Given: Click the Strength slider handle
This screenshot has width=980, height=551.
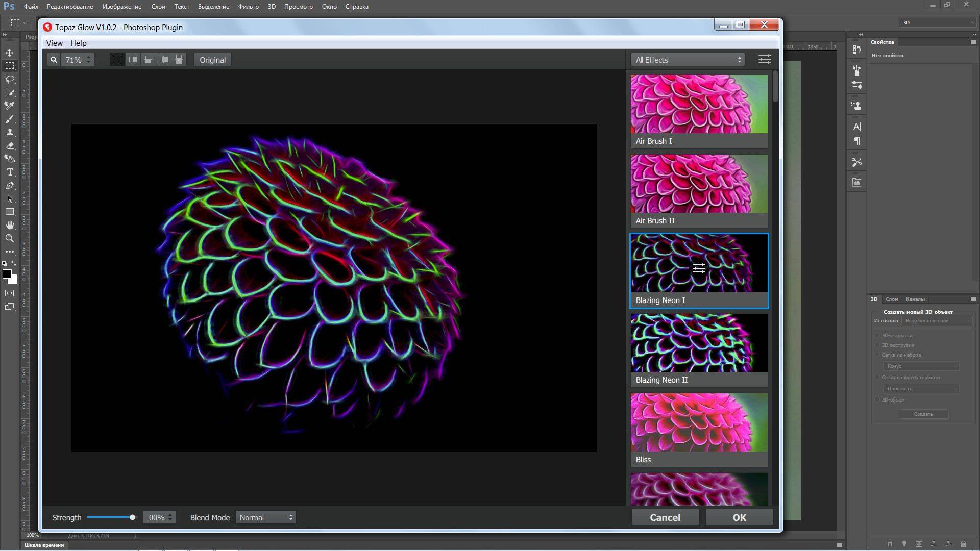Looking at the screenshot, I should pos(133,517).
